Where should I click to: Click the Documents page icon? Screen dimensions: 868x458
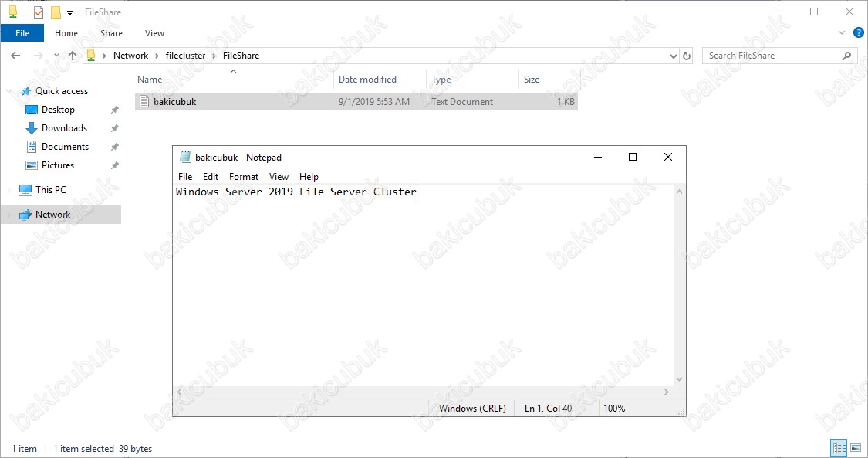click(32, 147)
